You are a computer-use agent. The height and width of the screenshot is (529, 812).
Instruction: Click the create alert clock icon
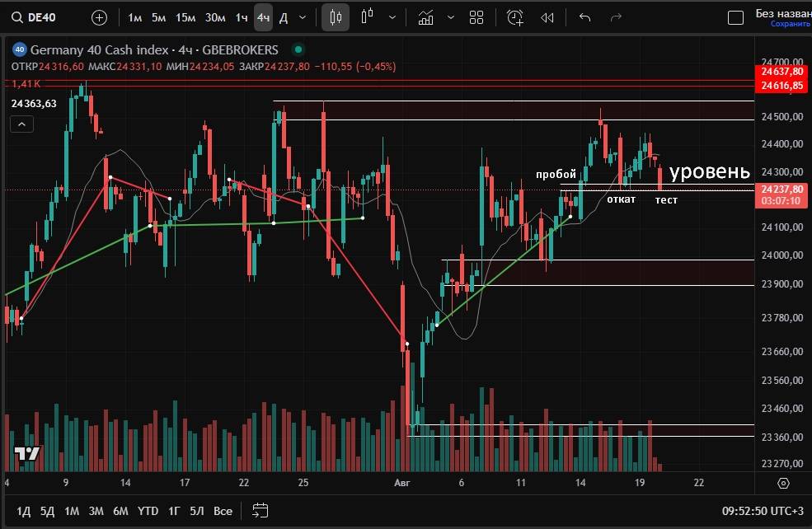[x=515, y=17]
